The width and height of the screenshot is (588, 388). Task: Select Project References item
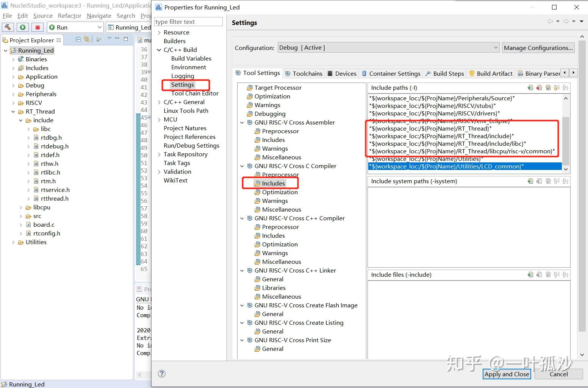(189, 137)
